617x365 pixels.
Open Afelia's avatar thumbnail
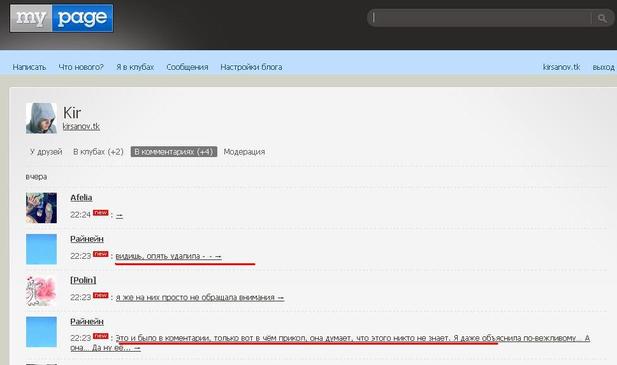click(x=41, y=208)
